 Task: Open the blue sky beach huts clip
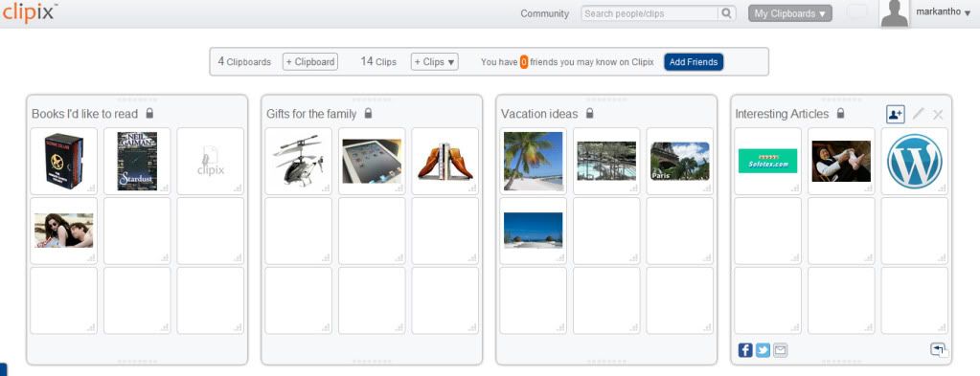click(x=534, y=231)
